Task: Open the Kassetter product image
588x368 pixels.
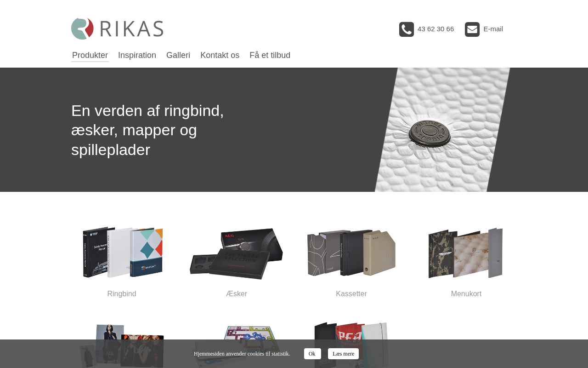Action: [x=351, y=253]
